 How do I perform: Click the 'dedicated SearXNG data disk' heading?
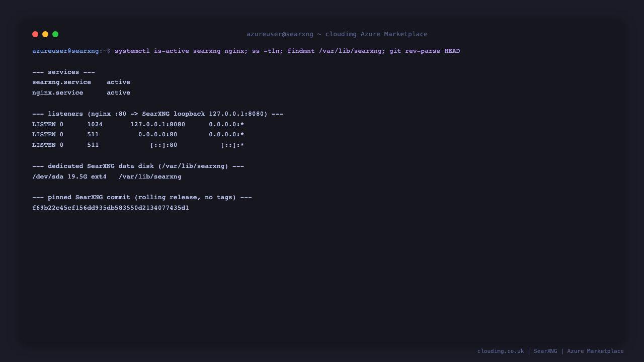pyautogui.click(x=138, y=166)
